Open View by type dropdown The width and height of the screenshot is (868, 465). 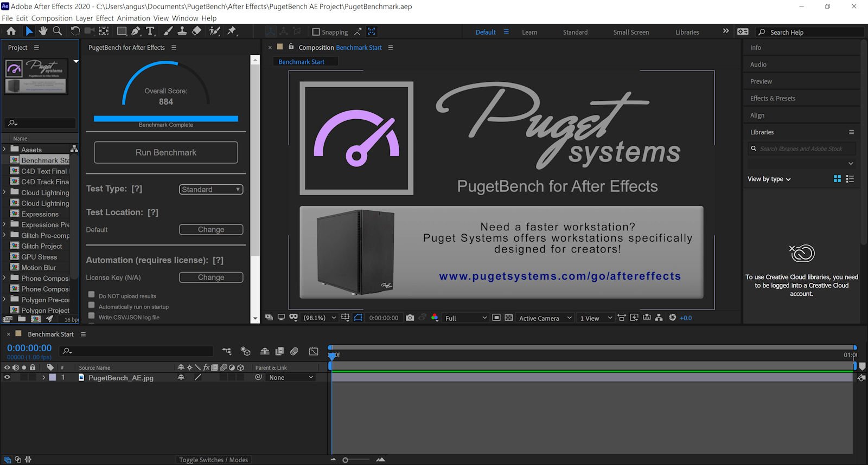click(x=769, y=179)
